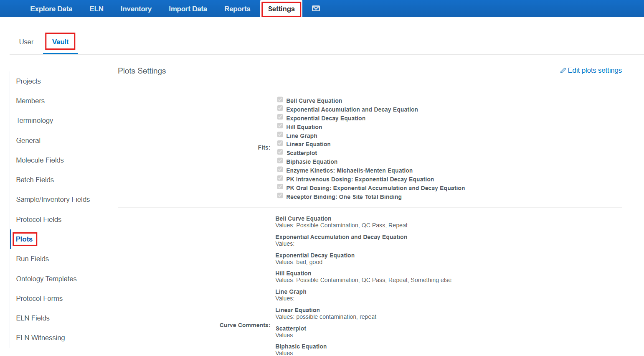Click the pencil icon beside Edit plots settings
The image size is (644, 356).
pyautogui.click(x=563, y=71)
